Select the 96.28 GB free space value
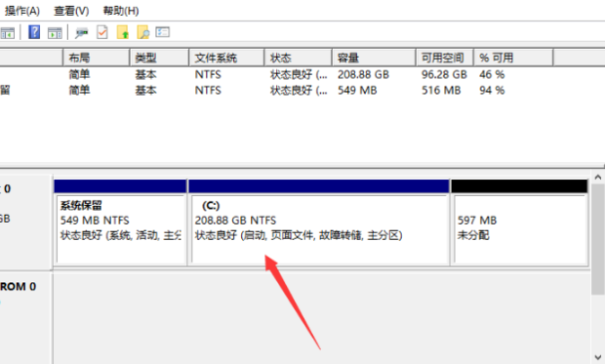This screenshot has height=364, width=605. (444, 74)
